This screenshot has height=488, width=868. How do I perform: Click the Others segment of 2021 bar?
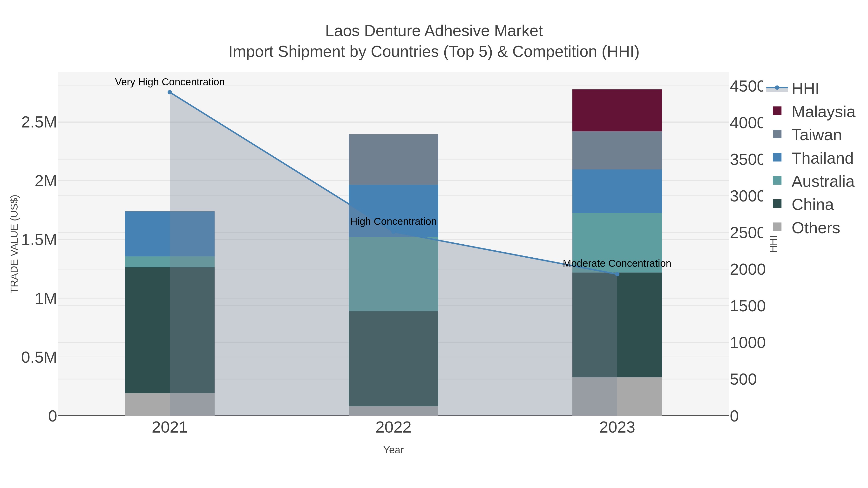(x=170, y=404)
